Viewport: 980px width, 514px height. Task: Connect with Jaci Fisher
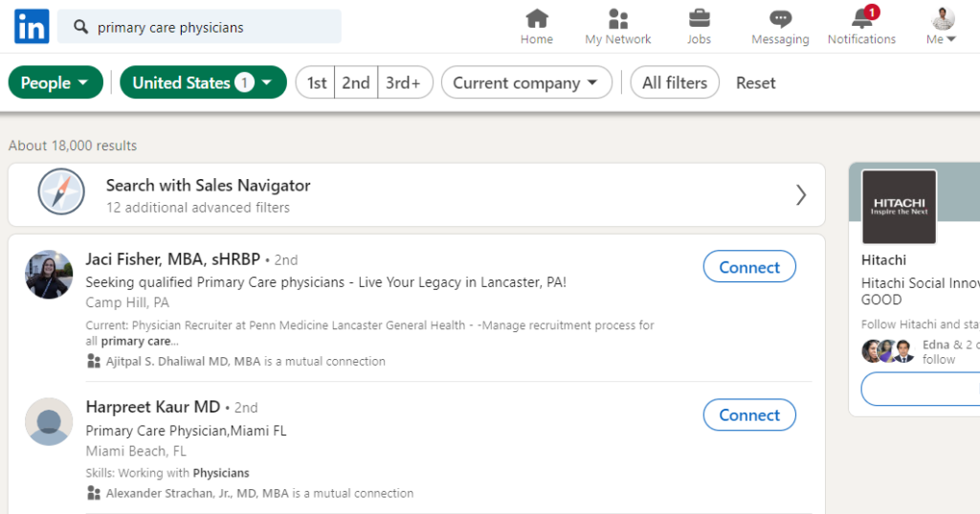point(749,267)
